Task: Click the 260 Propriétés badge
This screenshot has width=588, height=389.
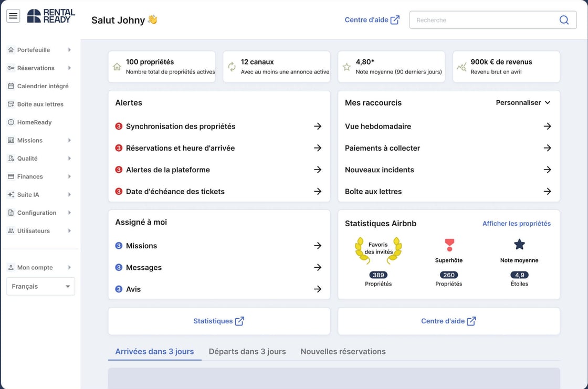Action: click(448, 275)
